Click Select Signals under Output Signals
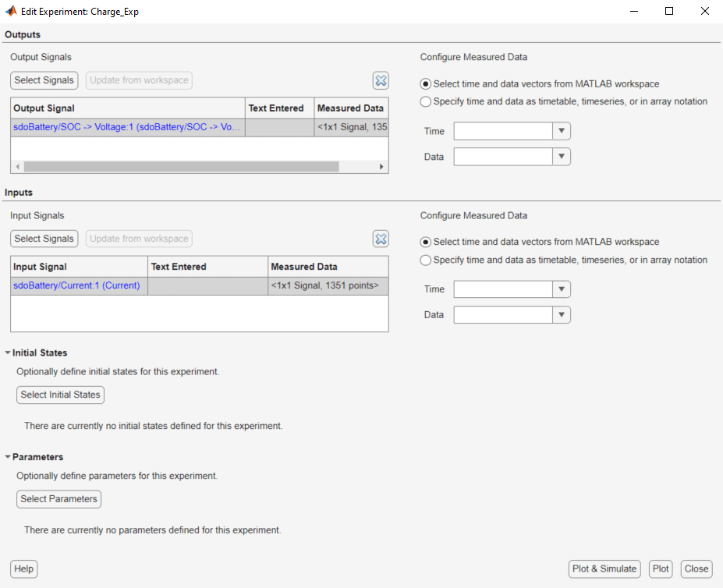Screen dimensions: 723x588 point(44,80)
